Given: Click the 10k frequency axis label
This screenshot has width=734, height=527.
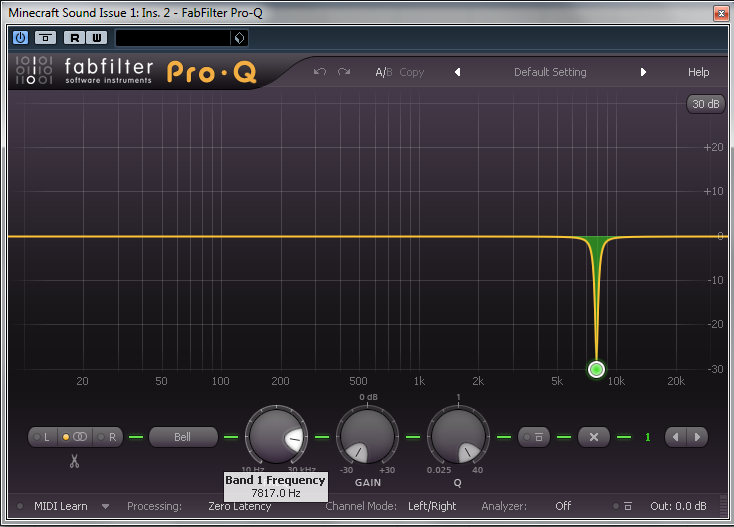Looking at the screenshot, I should 616,381.
